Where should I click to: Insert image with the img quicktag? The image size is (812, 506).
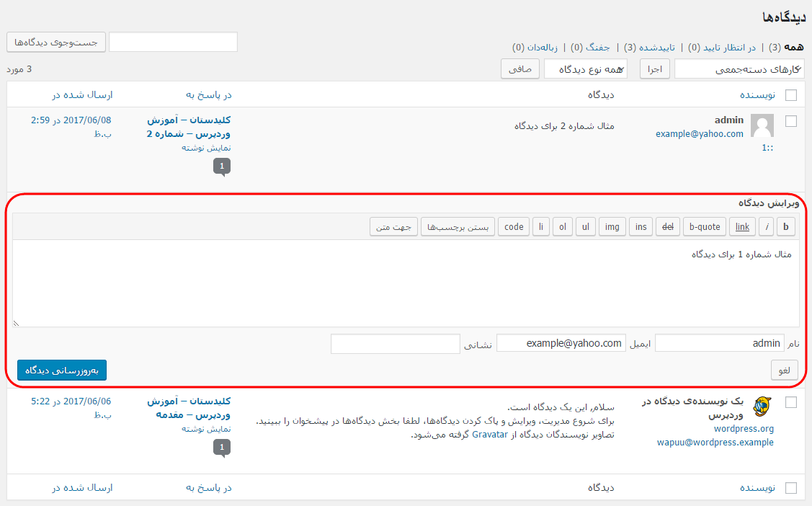click(612, 227)
